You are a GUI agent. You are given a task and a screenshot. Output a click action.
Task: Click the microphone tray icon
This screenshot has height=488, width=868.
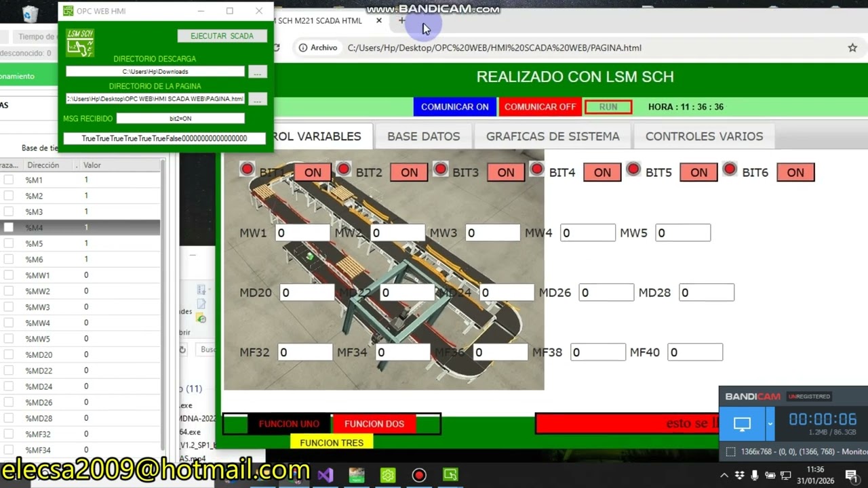[755, 475]
